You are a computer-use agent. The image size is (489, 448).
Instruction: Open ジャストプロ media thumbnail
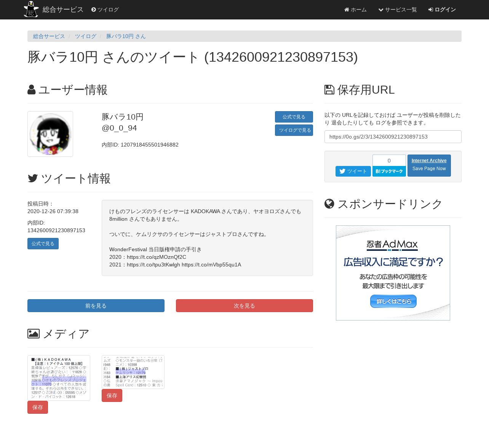(133, 372)
